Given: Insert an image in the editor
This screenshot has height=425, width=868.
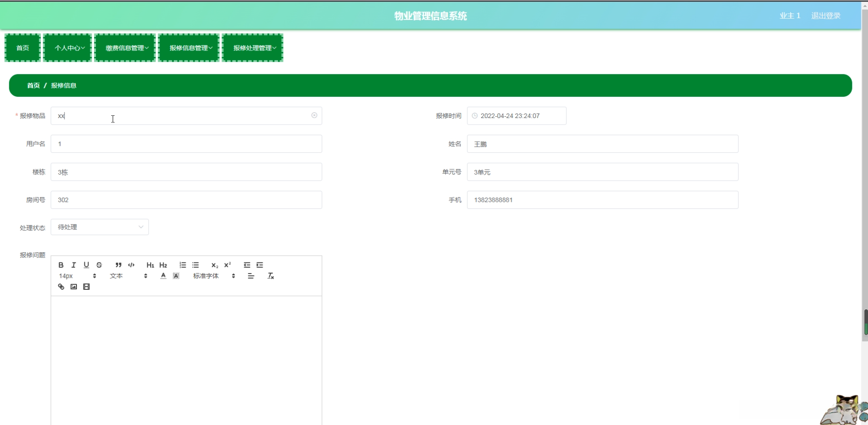Looking at the screenshot, I should click(74, 287).
